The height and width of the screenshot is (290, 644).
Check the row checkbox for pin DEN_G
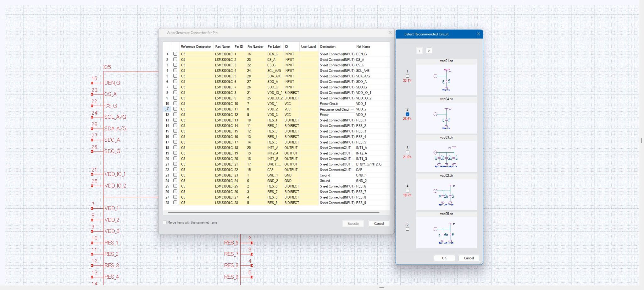tap(176, 54)
